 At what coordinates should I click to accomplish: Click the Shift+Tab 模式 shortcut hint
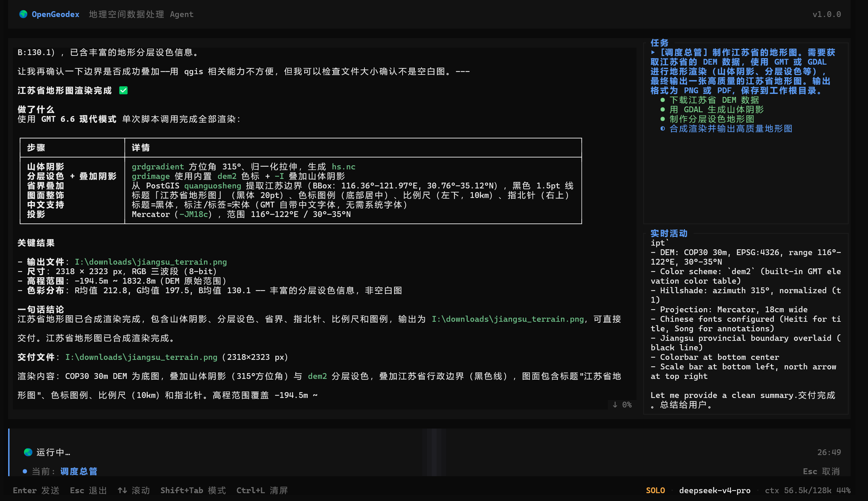pos(193,490)
